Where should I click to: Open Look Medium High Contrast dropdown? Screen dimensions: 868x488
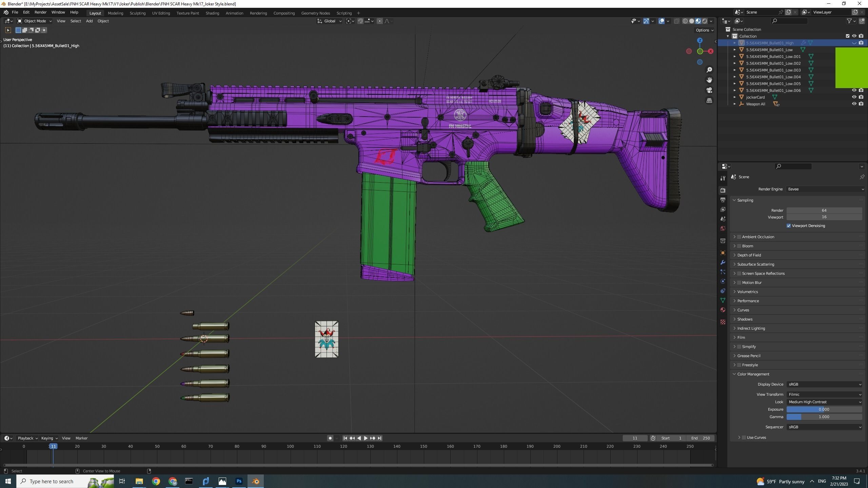click(824, 402)
